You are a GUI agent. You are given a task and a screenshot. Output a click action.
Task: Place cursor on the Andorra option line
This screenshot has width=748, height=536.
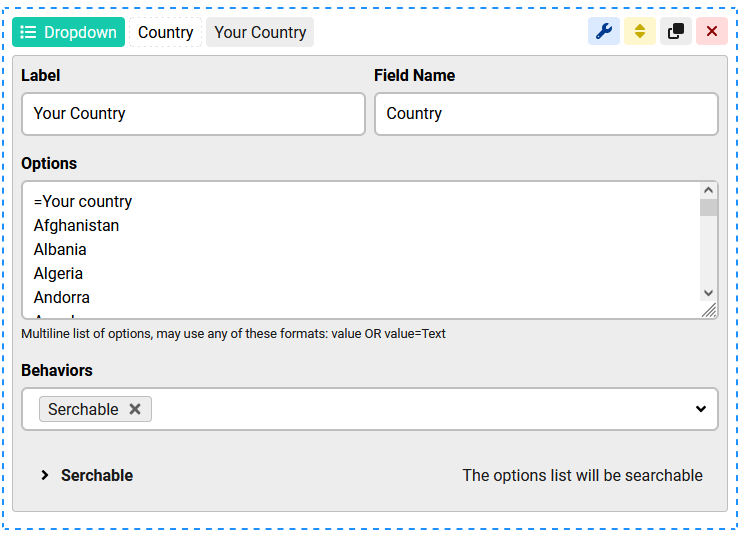click(x=62, y=298)
